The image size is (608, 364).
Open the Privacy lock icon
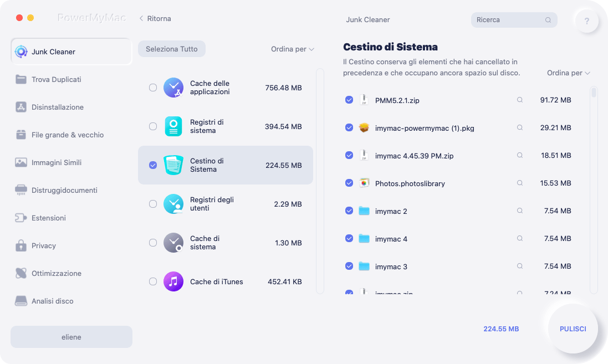coord(21,245)
